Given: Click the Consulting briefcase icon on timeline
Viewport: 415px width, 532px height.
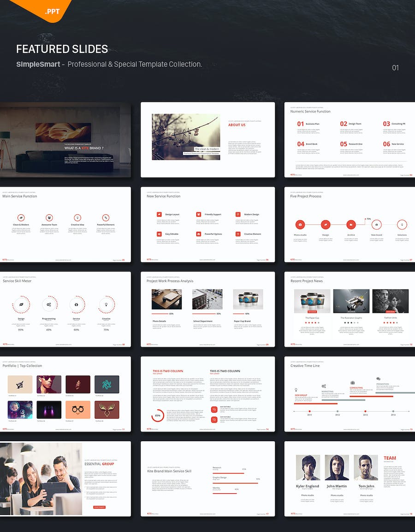Looking at the screenshot, I should click(353, 383).
